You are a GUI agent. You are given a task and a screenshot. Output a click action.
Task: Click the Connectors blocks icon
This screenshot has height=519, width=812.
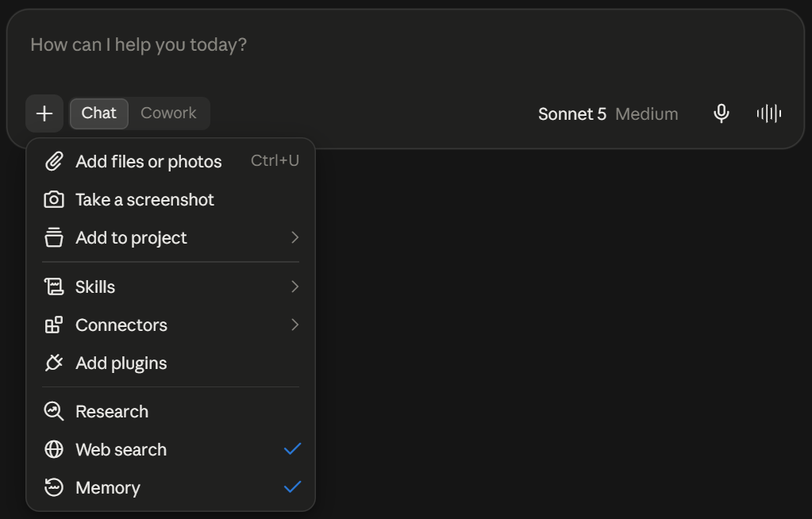point(54,325)
